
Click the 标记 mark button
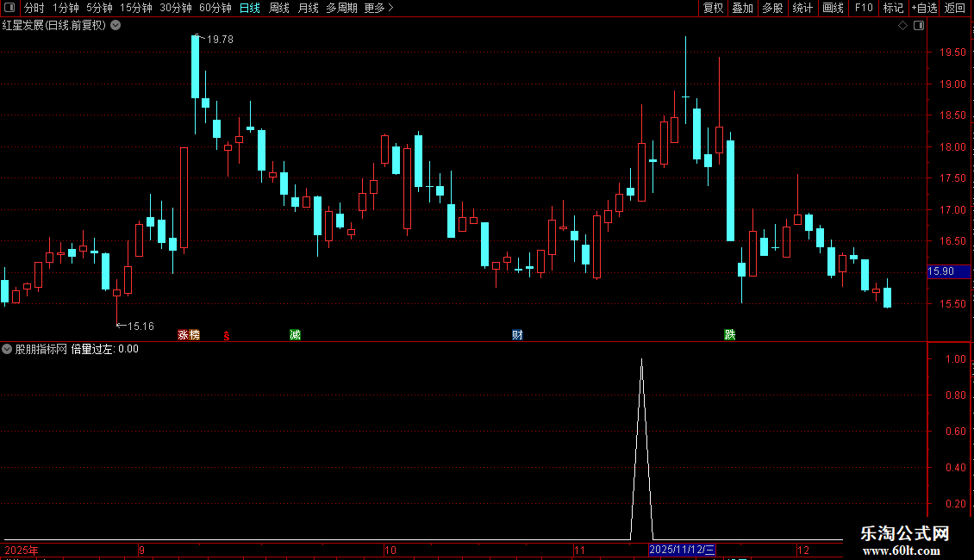point(893,8)
